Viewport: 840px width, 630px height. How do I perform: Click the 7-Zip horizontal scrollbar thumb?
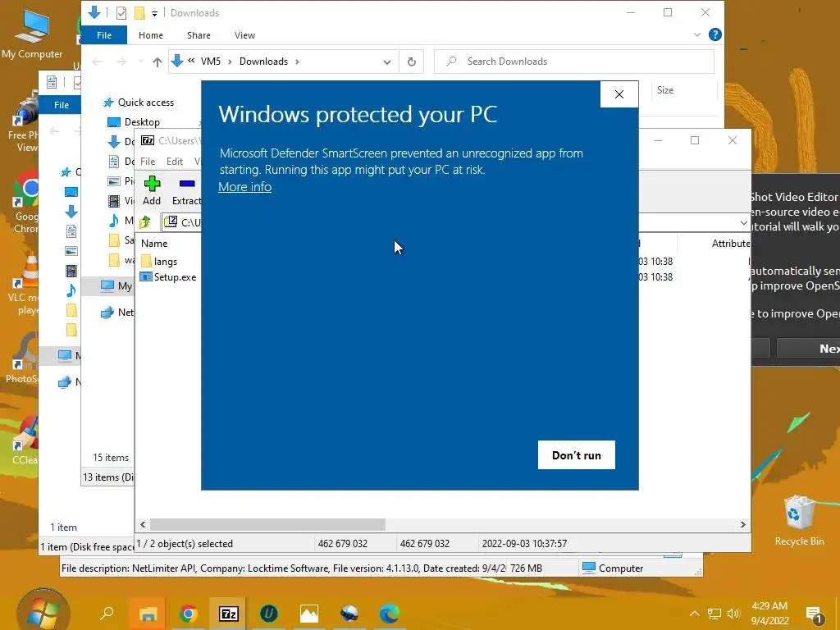pos(267,524)
